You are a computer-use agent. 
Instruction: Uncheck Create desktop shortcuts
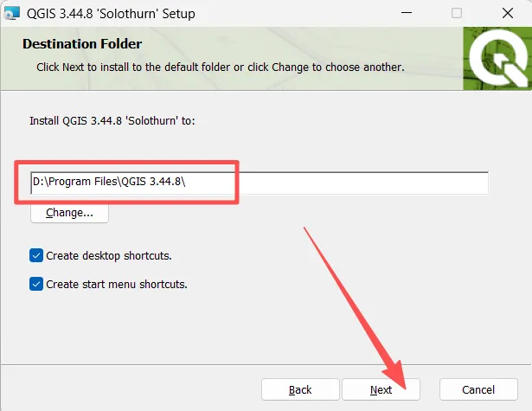(36, 255)
